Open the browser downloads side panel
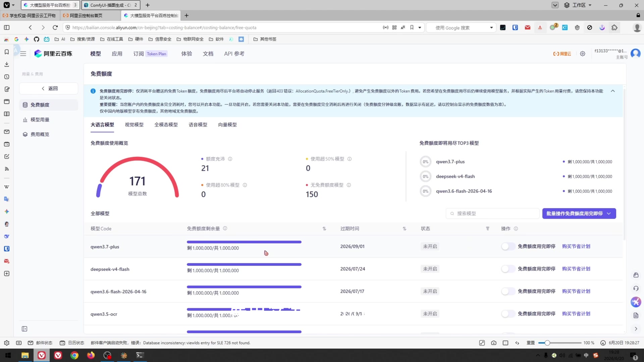 point(6,64)
